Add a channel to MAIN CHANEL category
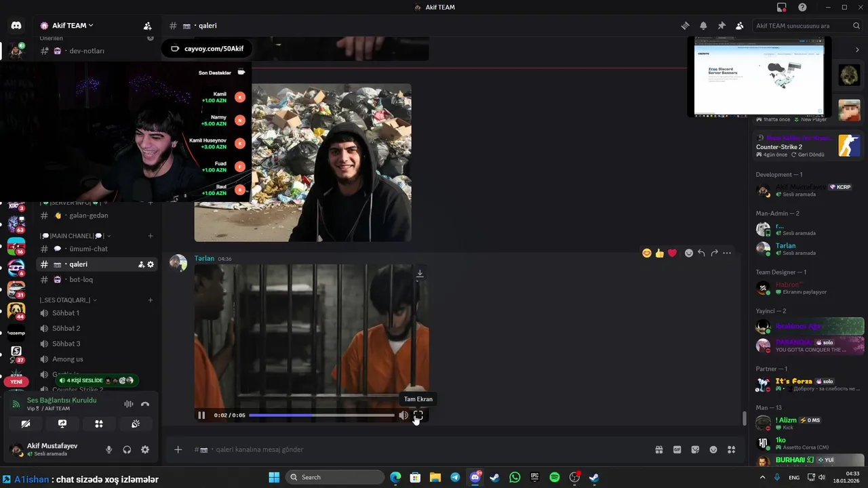Image resolution: width=868 pixels, height=488 pixels. coord(151,236)
